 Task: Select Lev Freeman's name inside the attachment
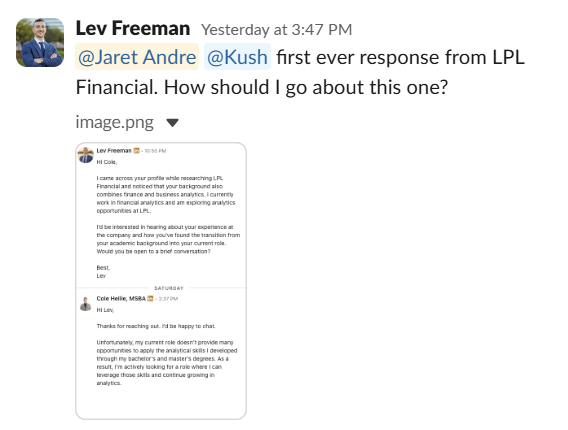click(114, 151)
